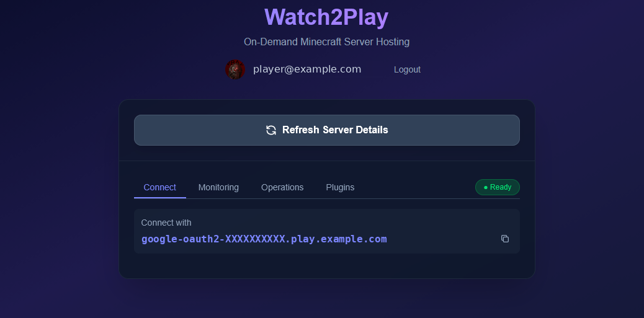Go to the Plugins tab
The width and height of the screenshot is (644, 318).
tap(340, 188)
